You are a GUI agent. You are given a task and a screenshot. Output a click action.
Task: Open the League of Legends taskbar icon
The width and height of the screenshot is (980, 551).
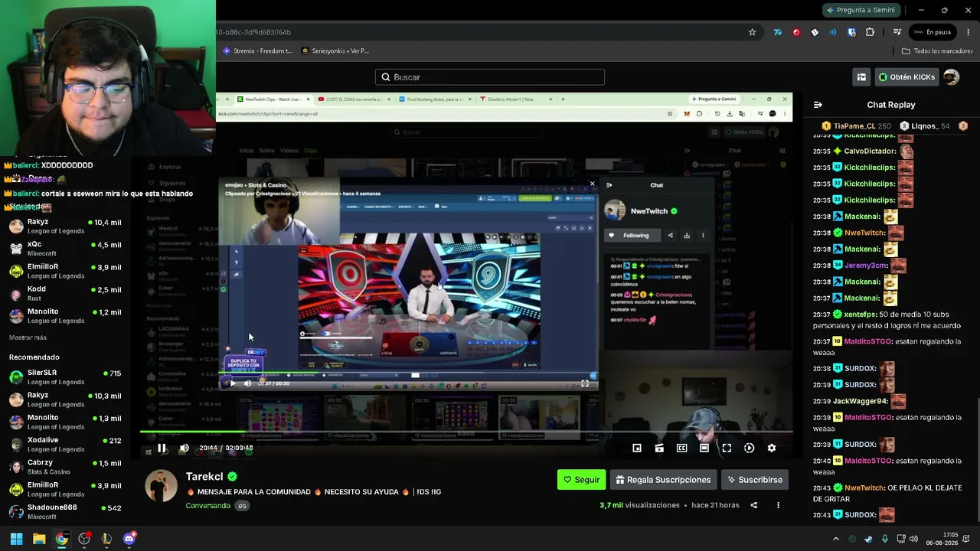coord(106,539)
